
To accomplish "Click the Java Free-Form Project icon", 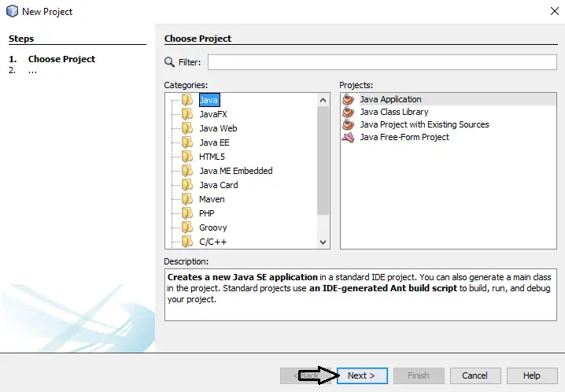I will [x=348, y=137].
